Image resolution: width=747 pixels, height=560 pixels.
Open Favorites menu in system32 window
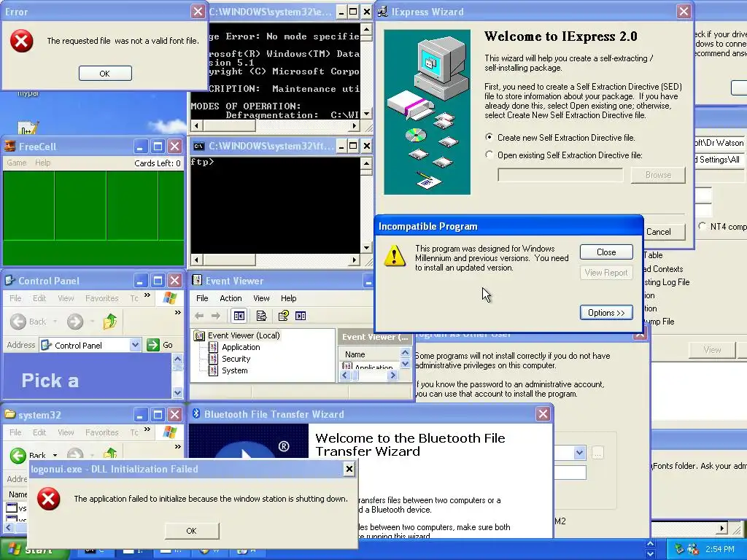click(x=102, y=432)
